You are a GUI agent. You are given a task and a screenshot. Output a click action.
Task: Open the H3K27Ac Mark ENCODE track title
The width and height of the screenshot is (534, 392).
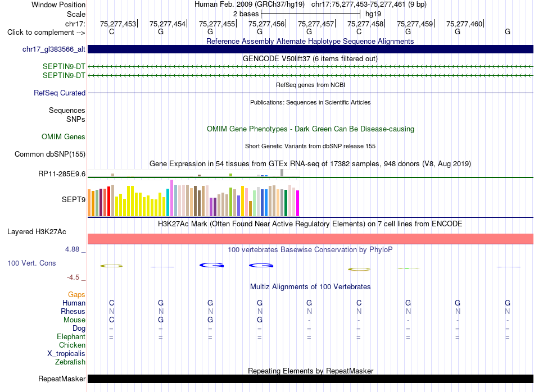(310, 224)
